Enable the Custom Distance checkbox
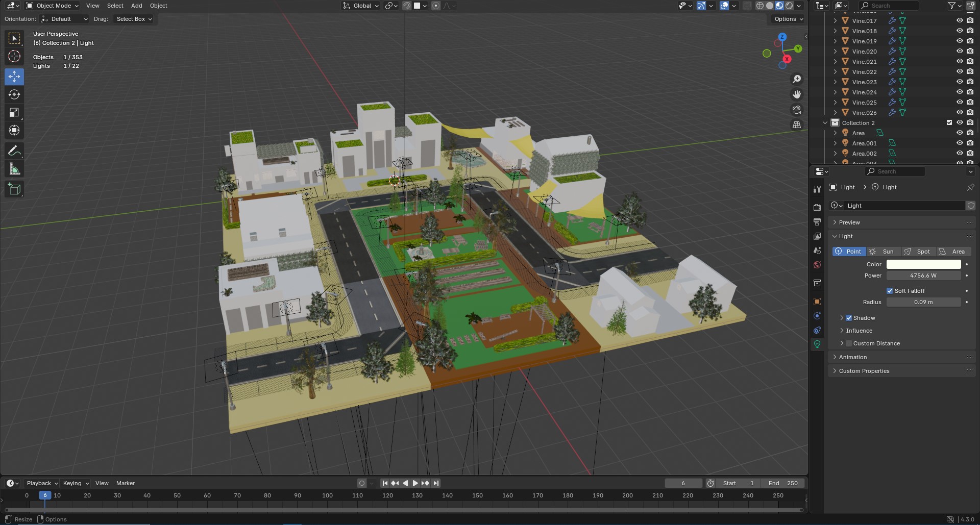This screenshot has width=980, height=525. [849, 343]
